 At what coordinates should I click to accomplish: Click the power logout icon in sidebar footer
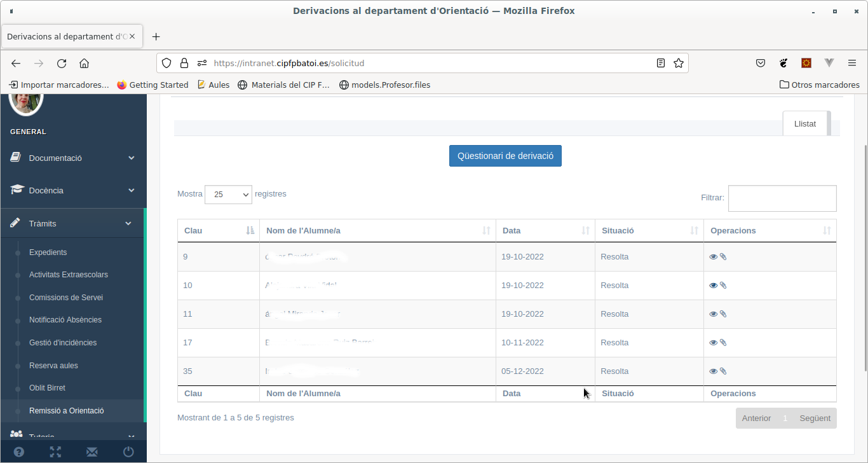tap(128, 452)
